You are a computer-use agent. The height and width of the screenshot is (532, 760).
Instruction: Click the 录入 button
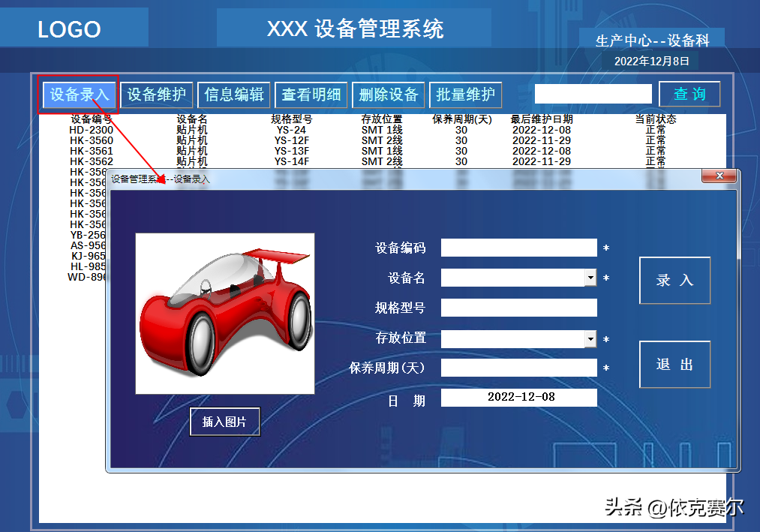click(x=674, y=281)
